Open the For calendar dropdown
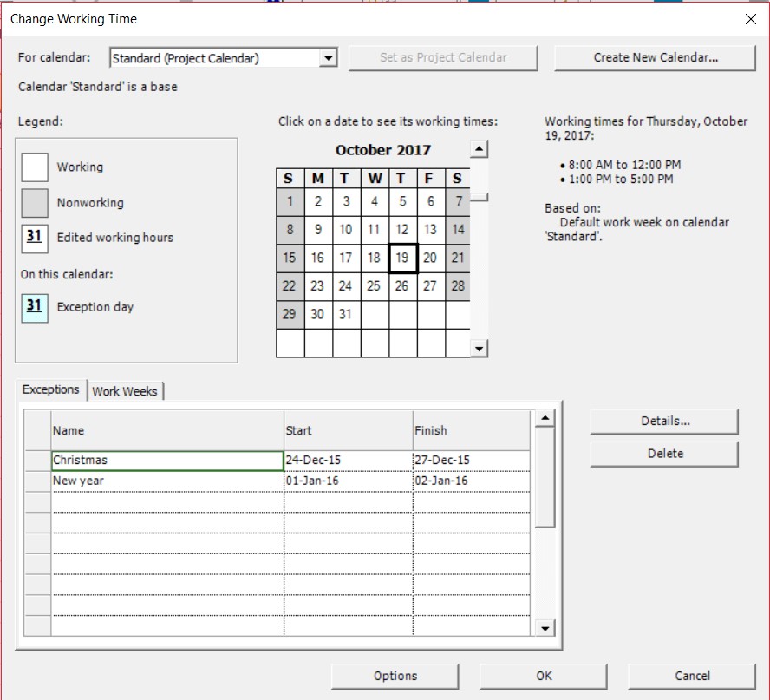The height and width of the screenshot is (700, 770). pyautogui.click(x=328, y=58)
